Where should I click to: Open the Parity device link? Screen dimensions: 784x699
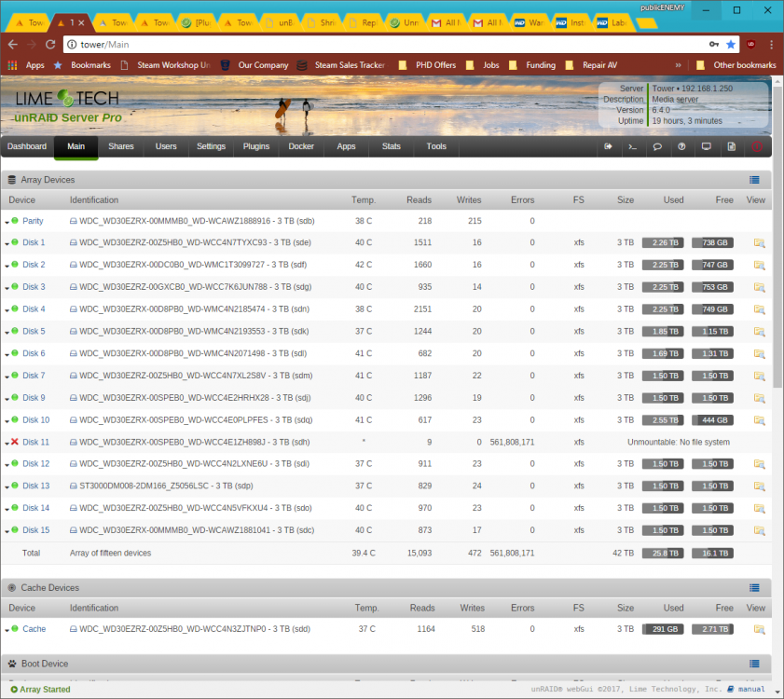coord(33,221)
